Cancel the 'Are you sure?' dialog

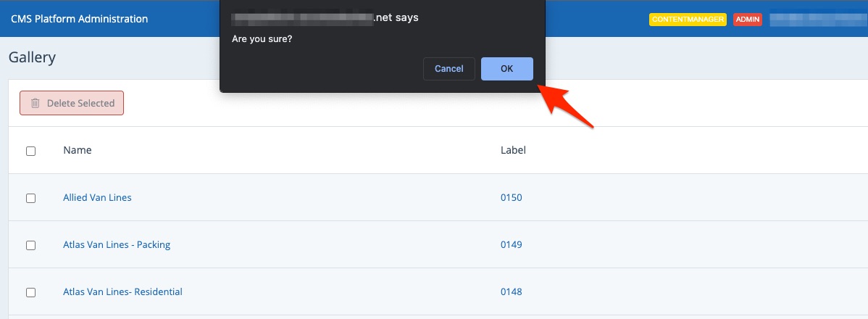tap(448, 69)
